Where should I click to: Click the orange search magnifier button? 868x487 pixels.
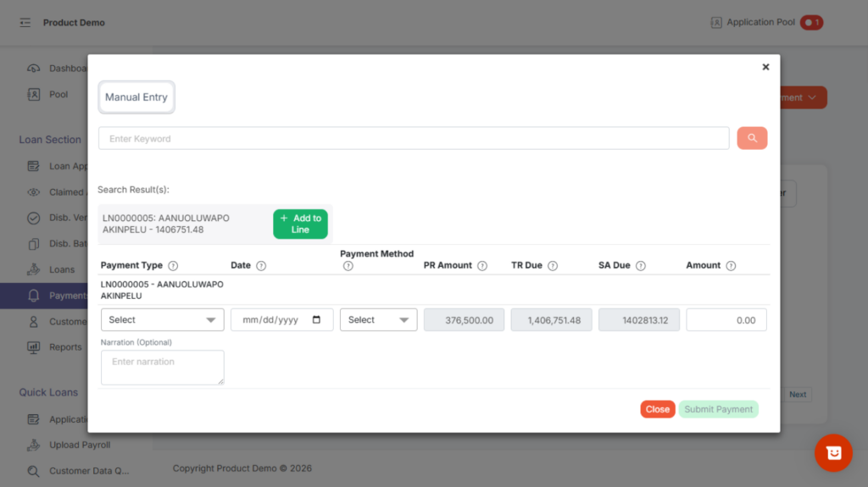point(752,138)
